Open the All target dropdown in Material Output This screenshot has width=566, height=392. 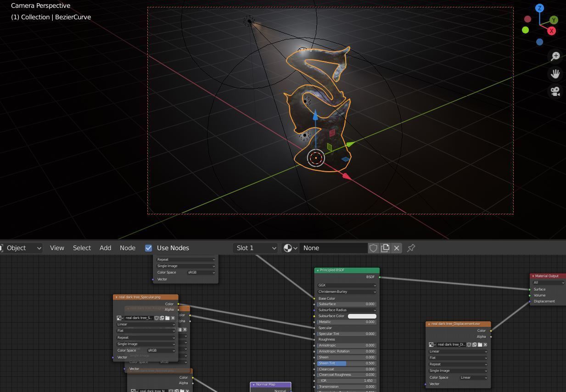(549, 282)
